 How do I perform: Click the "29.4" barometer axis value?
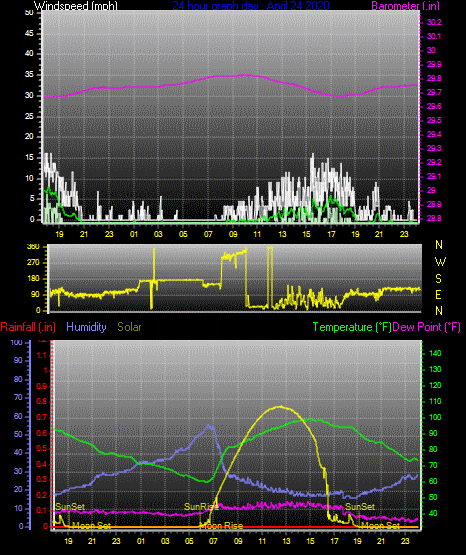coord(434,134)
